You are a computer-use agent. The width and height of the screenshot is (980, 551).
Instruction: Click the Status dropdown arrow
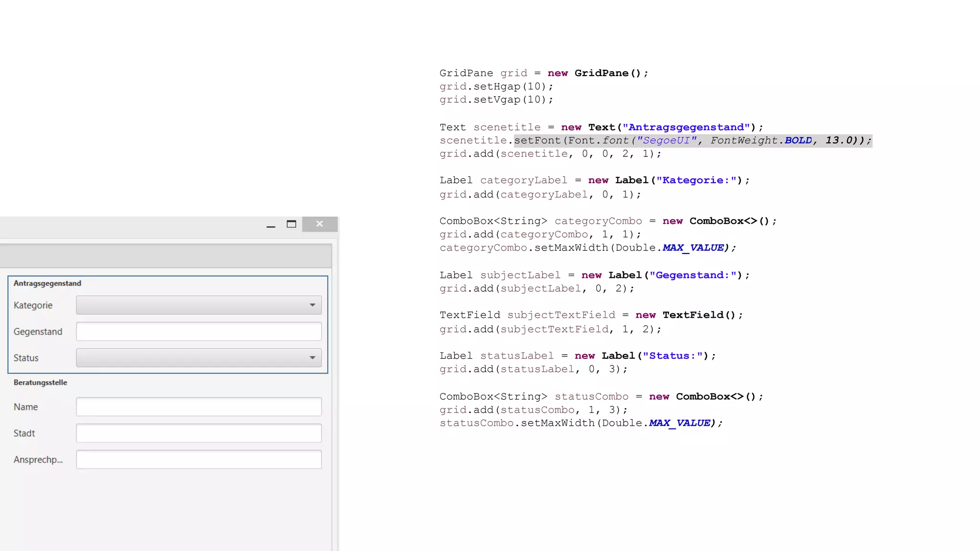click(312, 358)
